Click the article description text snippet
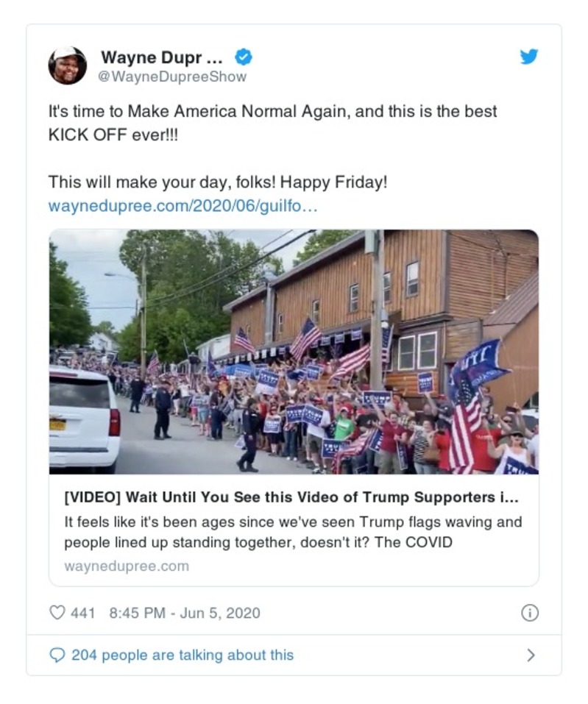 coord(294,531)
